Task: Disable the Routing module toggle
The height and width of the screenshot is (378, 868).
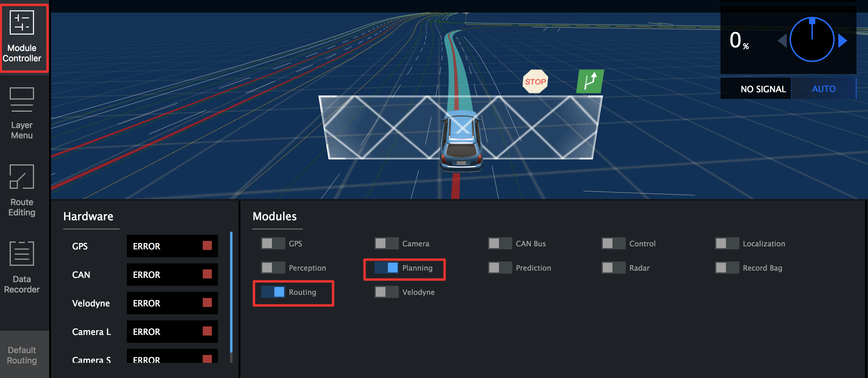Action: click(x=273, y=292)
